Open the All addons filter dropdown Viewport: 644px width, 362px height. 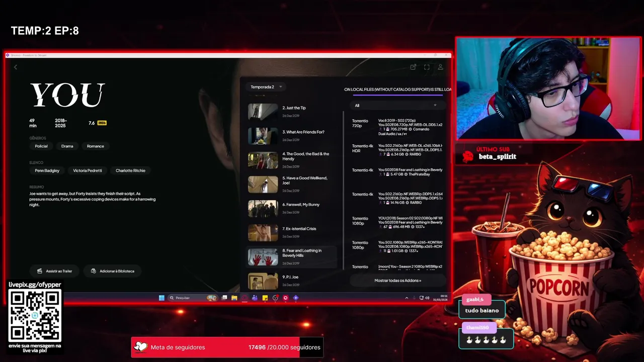[x=397, y=106]
